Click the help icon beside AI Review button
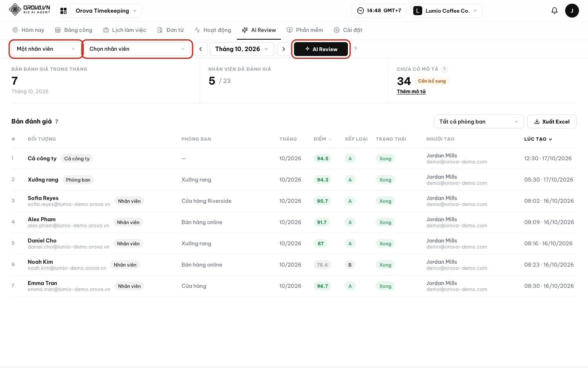The height and width of the screenshot is (368, 588). pos(356,49)
